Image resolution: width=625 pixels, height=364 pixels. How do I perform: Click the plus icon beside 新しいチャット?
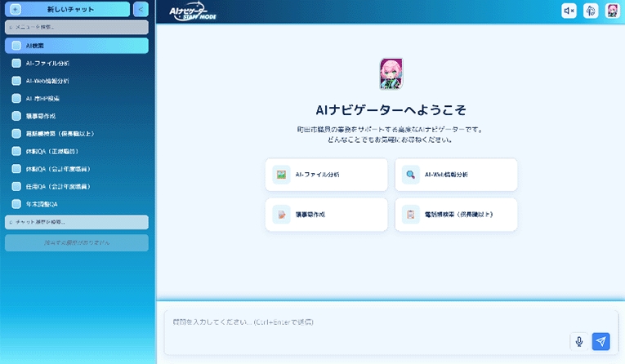[x=16, y=10]
